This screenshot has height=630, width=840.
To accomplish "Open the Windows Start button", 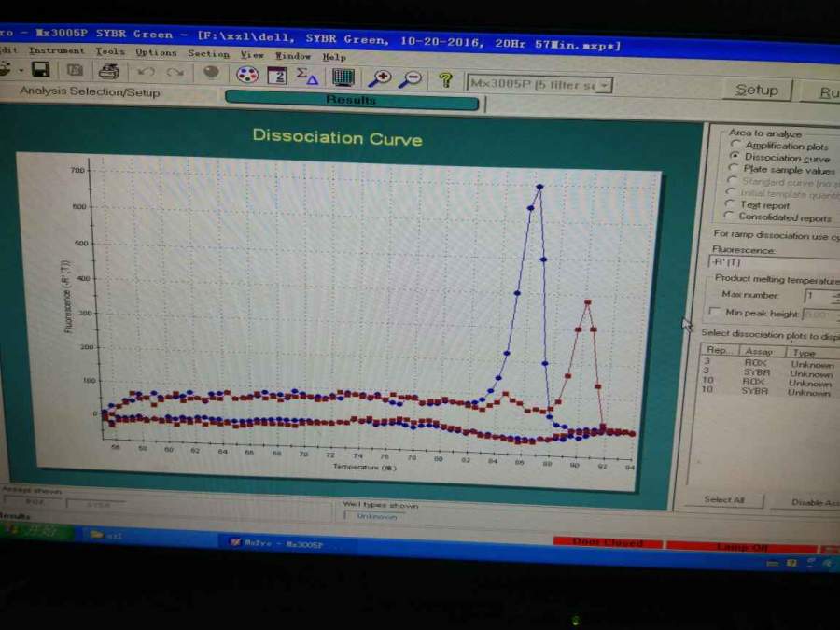I will click(35, 531).
